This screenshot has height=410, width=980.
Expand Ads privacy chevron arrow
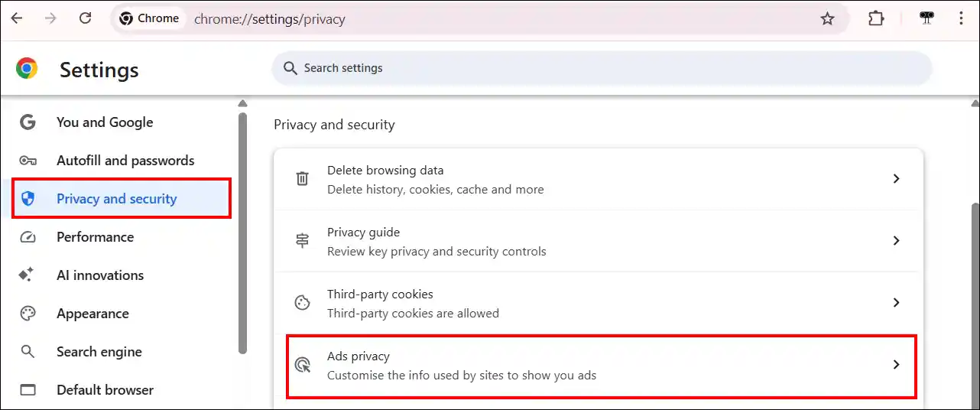[x=896, y=365]
